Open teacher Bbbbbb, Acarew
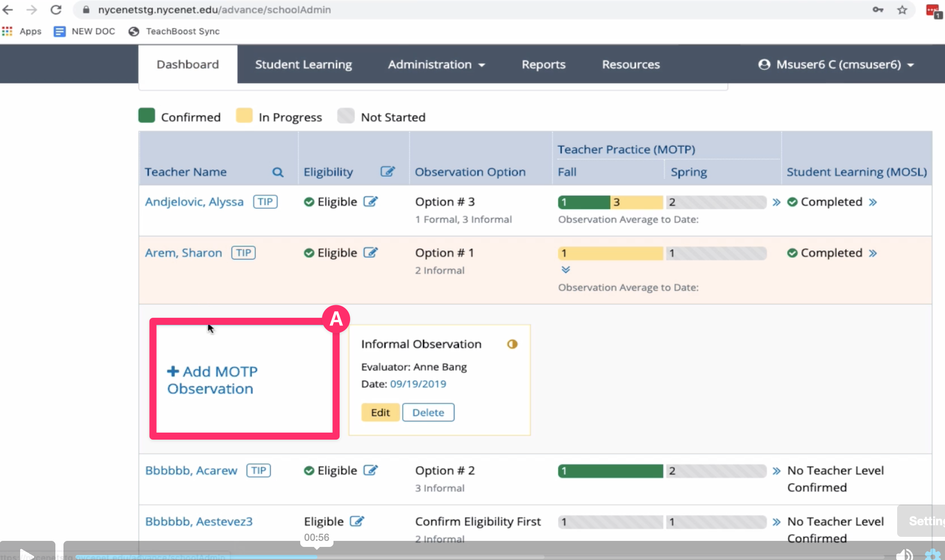Screen dimensions: 945x560 [191, 470]
